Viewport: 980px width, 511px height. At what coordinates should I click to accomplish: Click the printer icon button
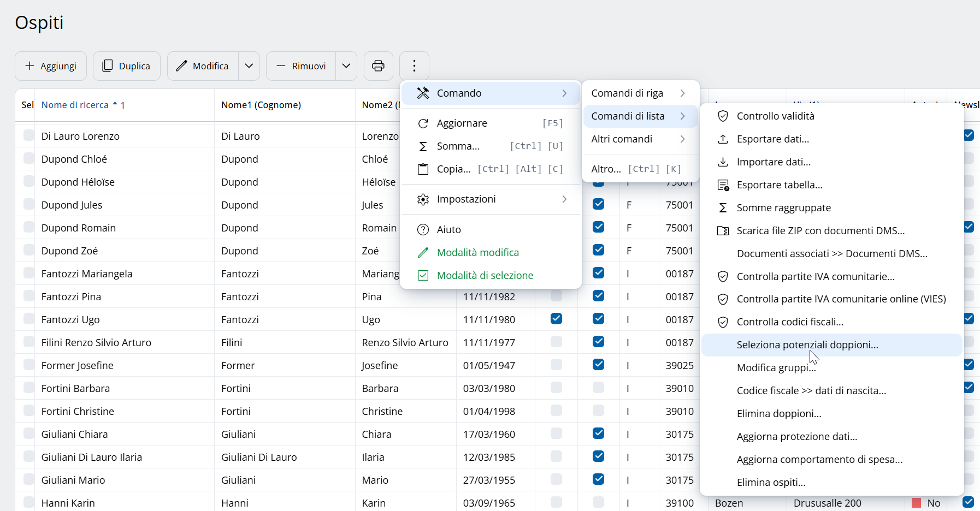point(378,66)
